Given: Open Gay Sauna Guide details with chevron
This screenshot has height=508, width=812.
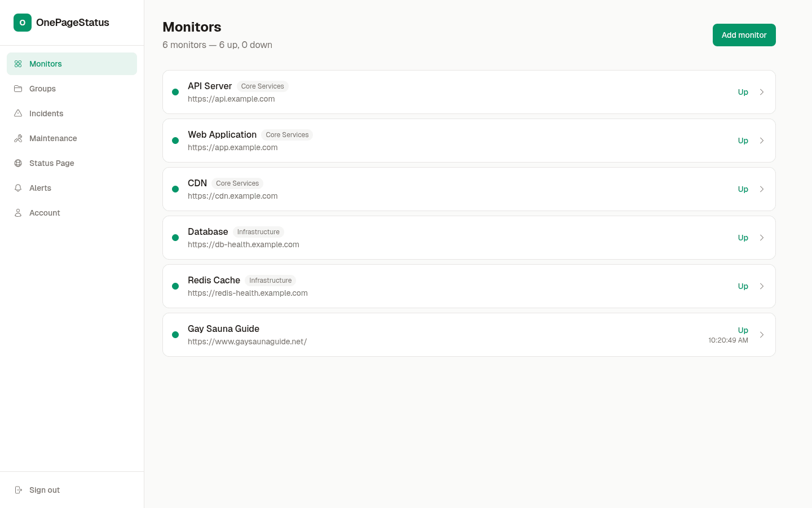Looking at the screenshot, I should [x=762, y=335].
